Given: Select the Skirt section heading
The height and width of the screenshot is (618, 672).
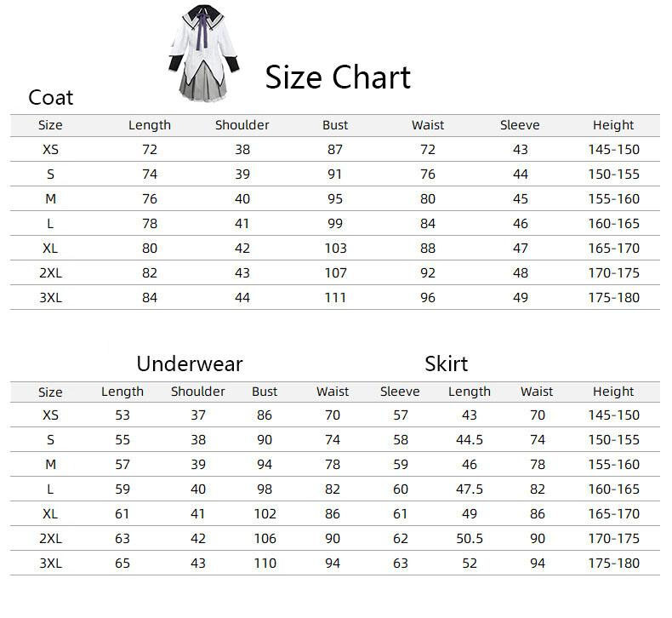Looking at the screenshot, I should [447, 363].
